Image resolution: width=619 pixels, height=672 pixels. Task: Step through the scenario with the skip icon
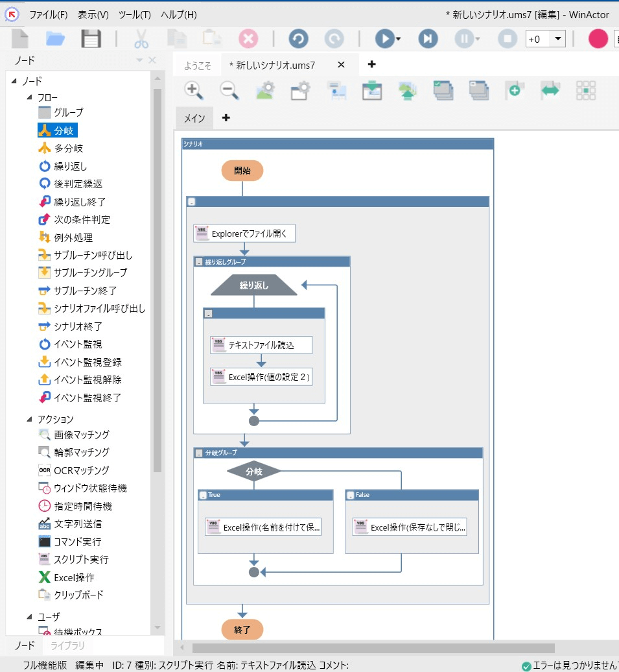[427, 39]
